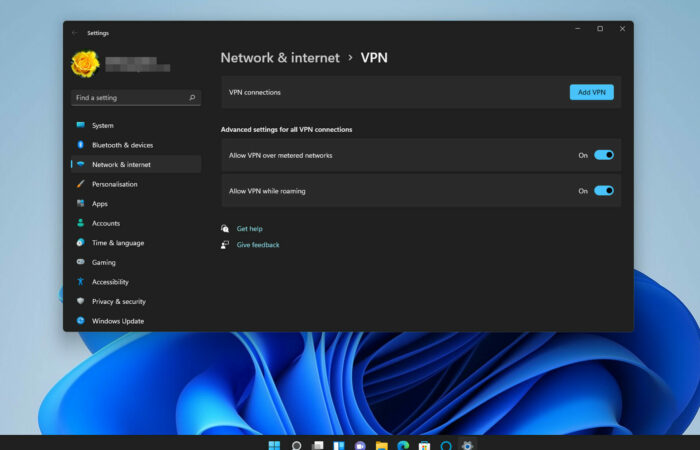This screenshot has width=700, height=450.
Task: Open File Explorer from taskbar
Action: 382,446
